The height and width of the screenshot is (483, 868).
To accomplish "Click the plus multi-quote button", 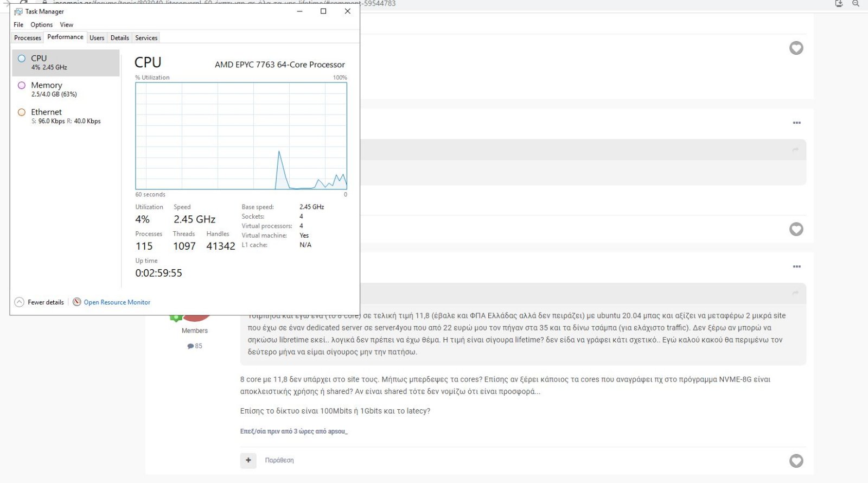I will click(248, 460).
